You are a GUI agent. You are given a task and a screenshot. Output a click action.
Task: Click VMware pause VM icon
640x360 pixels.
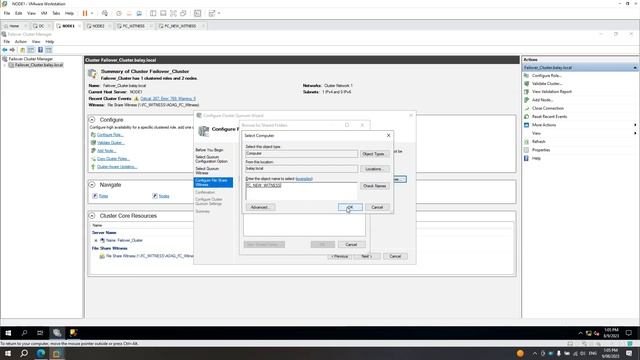(85, 13)
